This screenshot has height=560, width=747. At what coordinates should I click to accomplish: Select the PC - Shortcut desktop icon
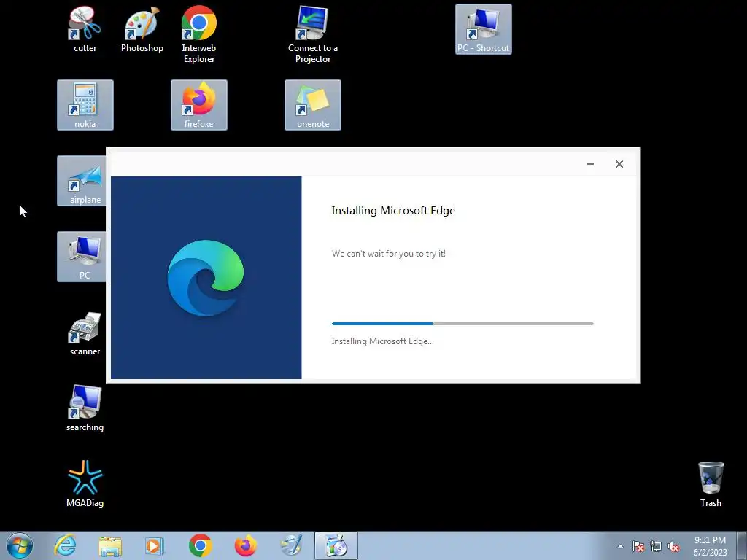[483, 29]
